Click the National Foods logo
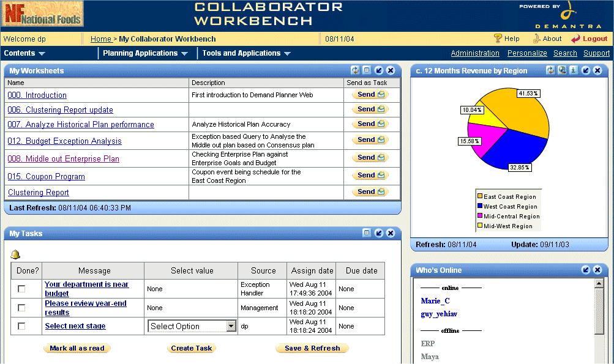 [42, 14]
